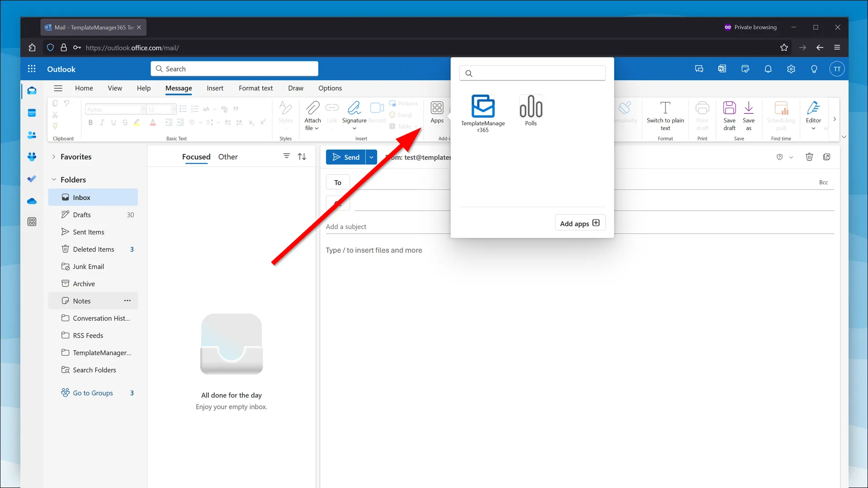Select the People app icon in sidebar

(32, 135)
